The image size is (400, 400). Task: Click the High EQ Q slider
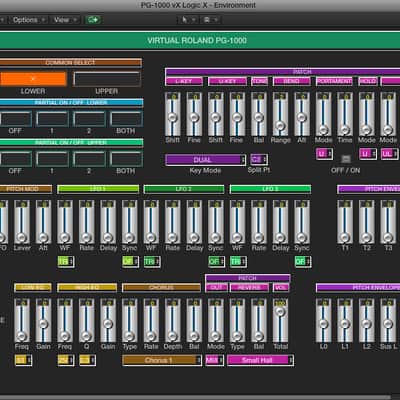coord(86,320)
